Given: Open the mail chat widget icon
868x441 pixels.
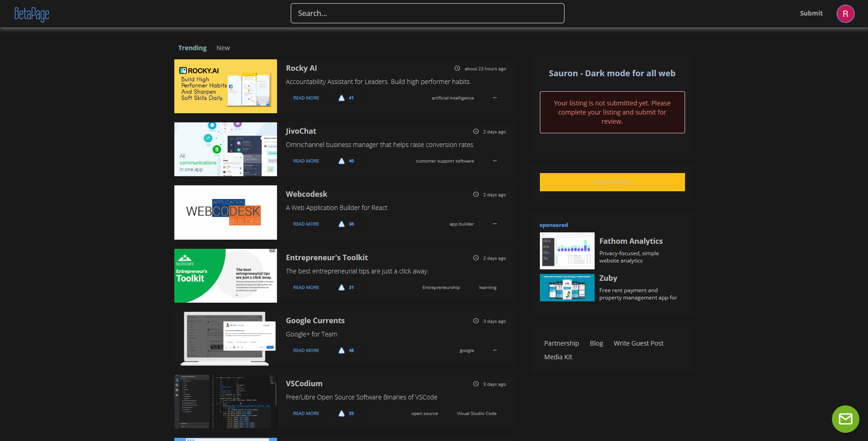Looking at the screenshot, I should coord(845,419).
